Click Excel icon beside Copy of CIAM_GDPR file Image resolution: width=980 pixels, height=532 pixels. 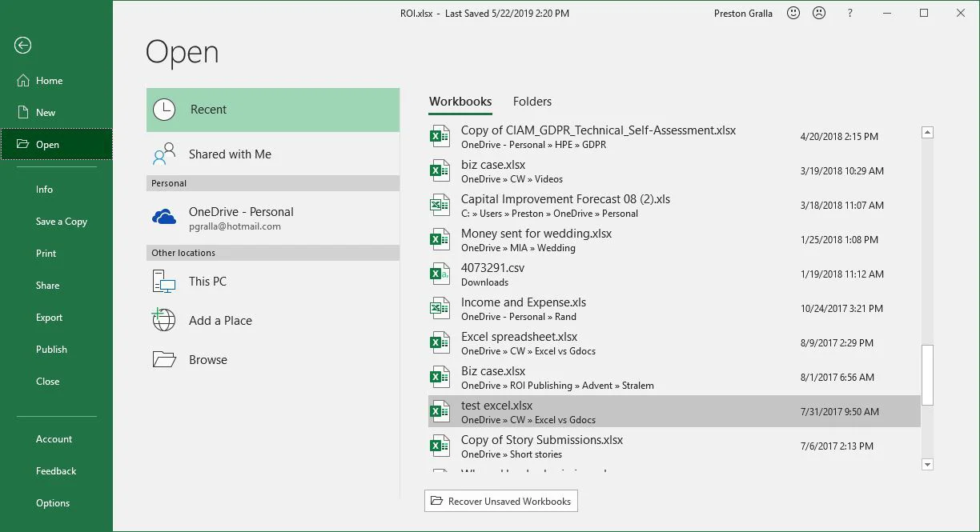pyautogui.click(x=440, y=136)
